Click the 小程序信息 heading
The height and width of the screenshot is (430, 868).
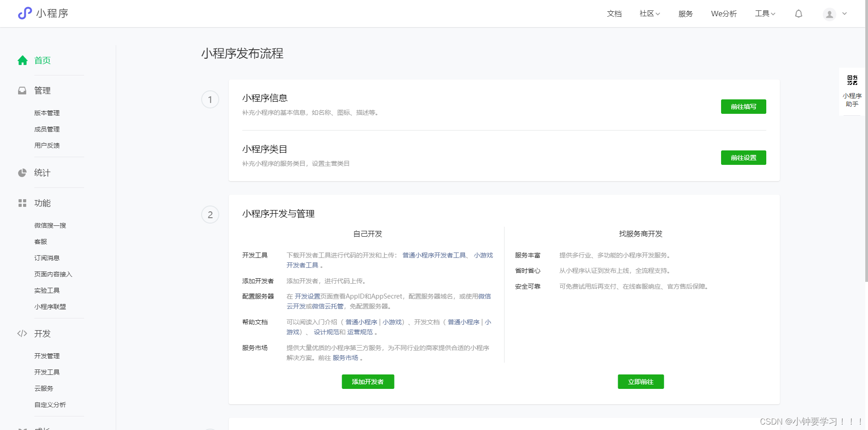click(x=265, y=98)
